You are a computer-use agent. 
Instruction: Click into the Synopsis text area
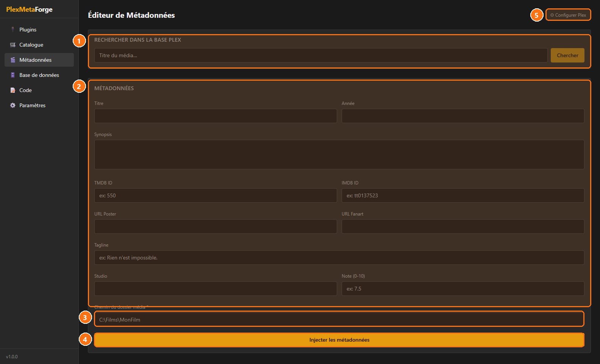click(339, 155)
